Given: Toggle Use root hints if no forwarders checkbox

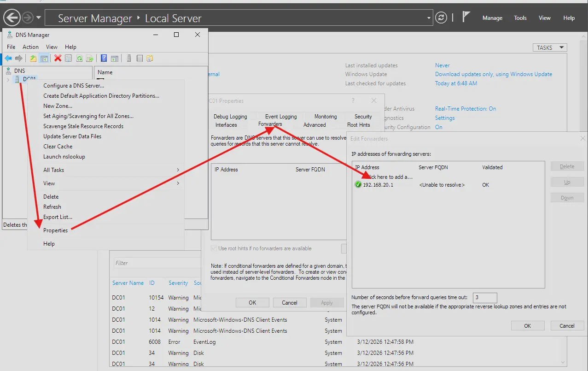Looking at the screenshot, I should click(x=214, y=248).
